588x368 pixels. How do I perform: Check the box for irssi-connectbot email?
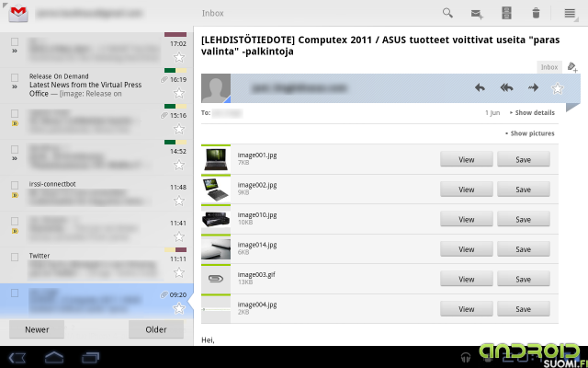(x=15, y=185)
